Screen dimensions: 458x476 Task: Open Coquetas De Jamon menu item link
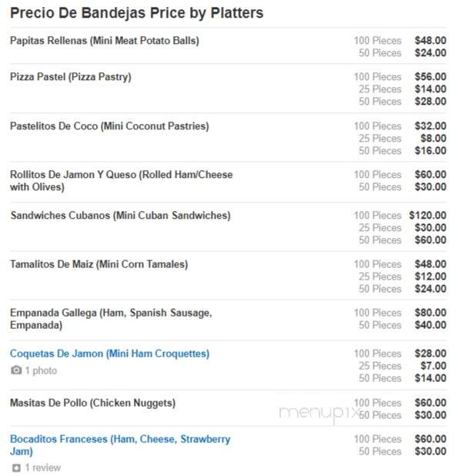109,354
